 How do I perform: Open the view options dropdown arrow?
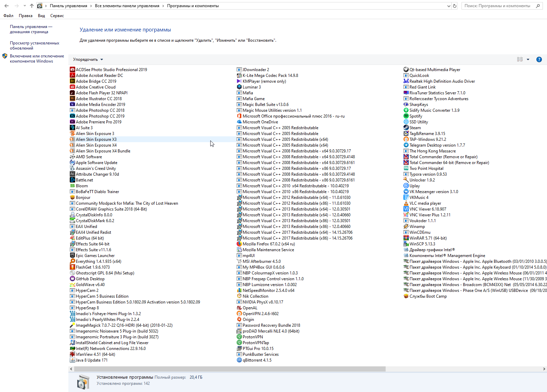[x=528, y=59]
